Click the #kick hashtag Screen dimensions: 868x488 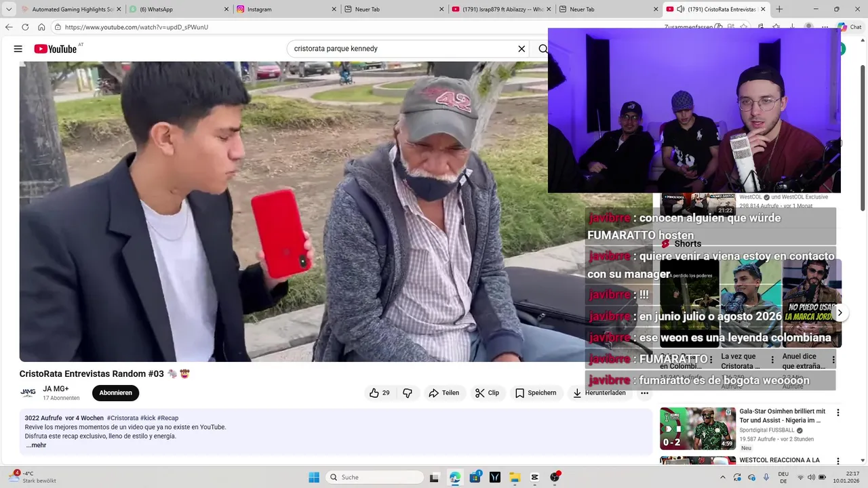click(148, 418)
